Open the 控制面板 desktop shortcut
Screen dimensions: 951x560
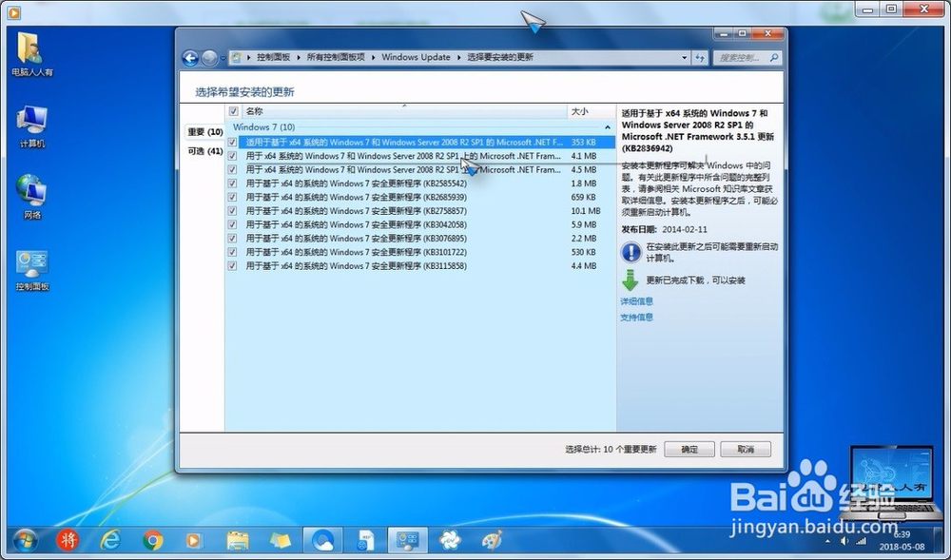[31, 270]
